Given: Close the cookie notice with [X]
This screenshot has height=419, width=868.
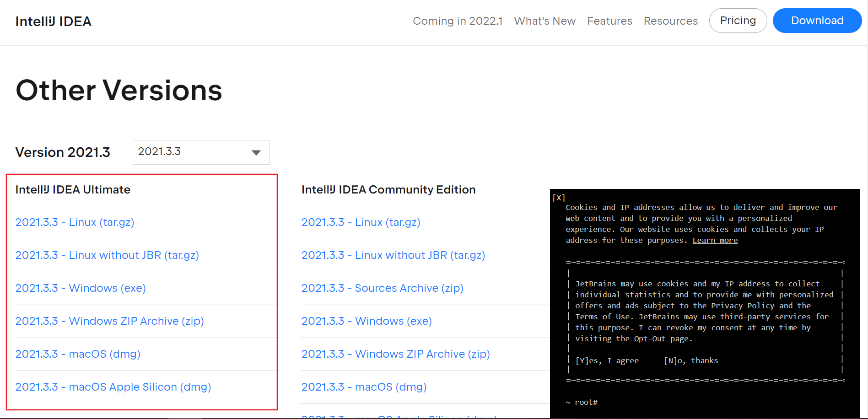Looking at the screenshot, I should pyautogui.click(x=559, y=198).
